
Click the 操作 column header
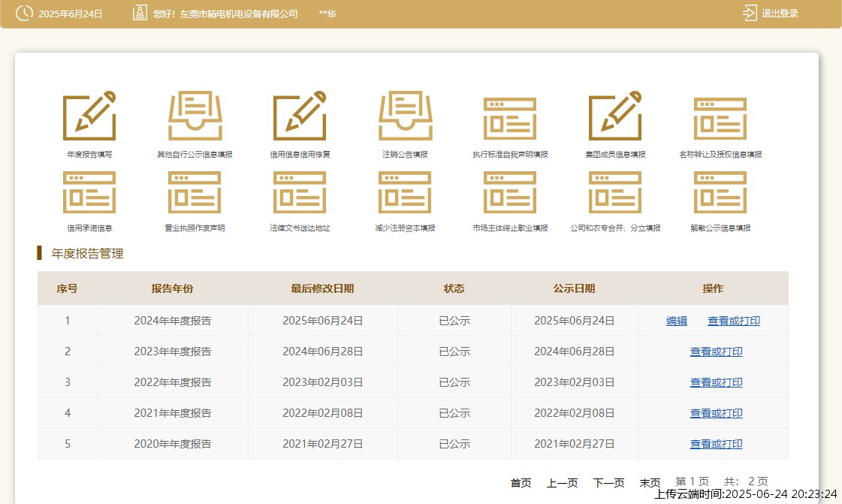[x=713, y=288]
